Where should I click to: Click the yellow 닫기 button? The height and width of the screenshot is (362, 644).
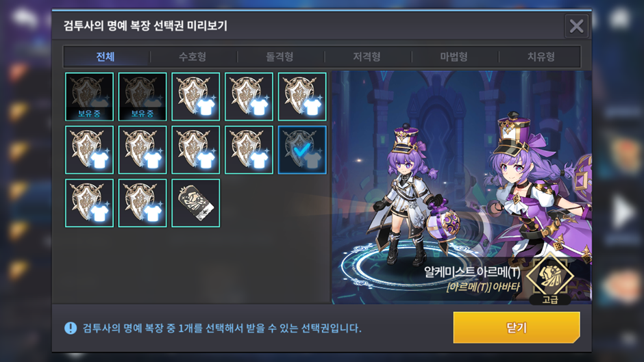(x=517, y=328)
